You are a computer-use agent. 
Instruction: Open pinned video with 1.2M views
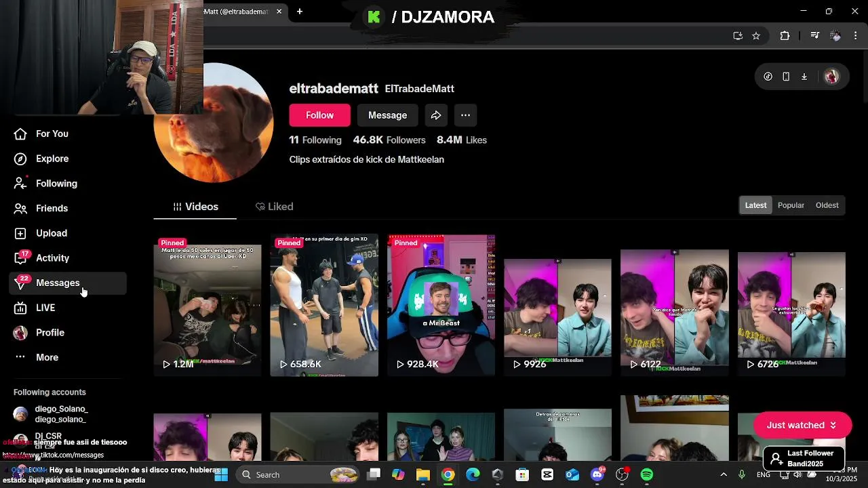click(x=208, y=306)
